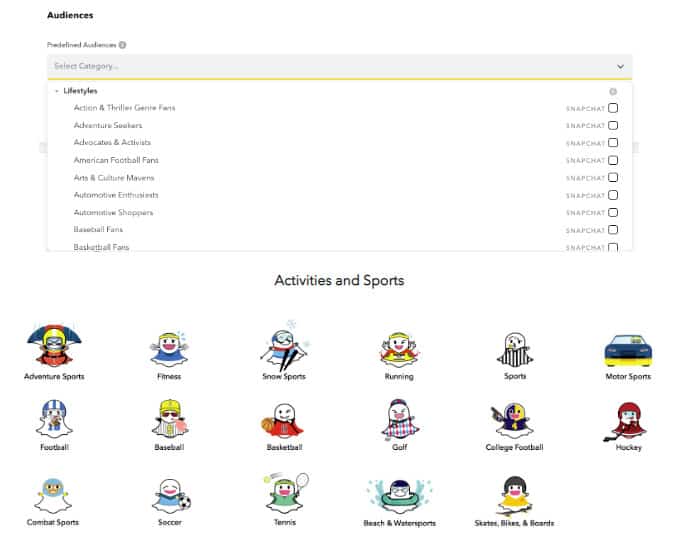The image size is (681, 551).
Task: Select the Beach & Watersports ghost icon
Action: tap(400, 497)
